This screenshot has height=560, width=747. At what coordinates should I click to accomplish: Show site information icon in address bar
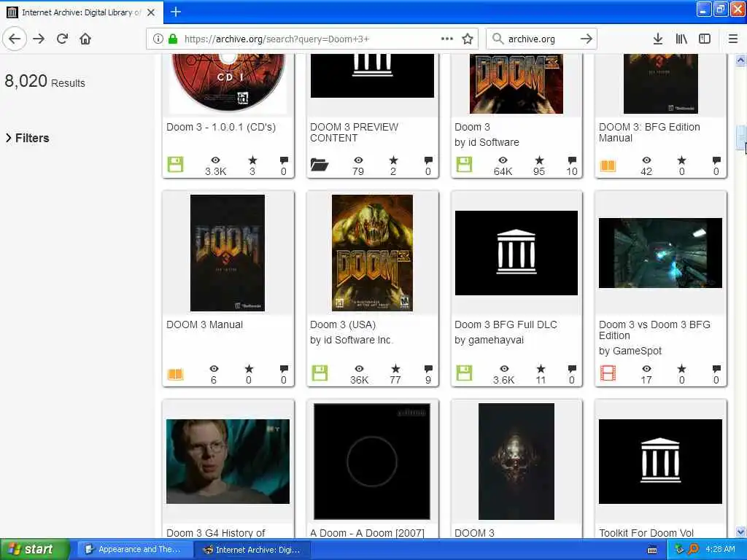[158, 39]
